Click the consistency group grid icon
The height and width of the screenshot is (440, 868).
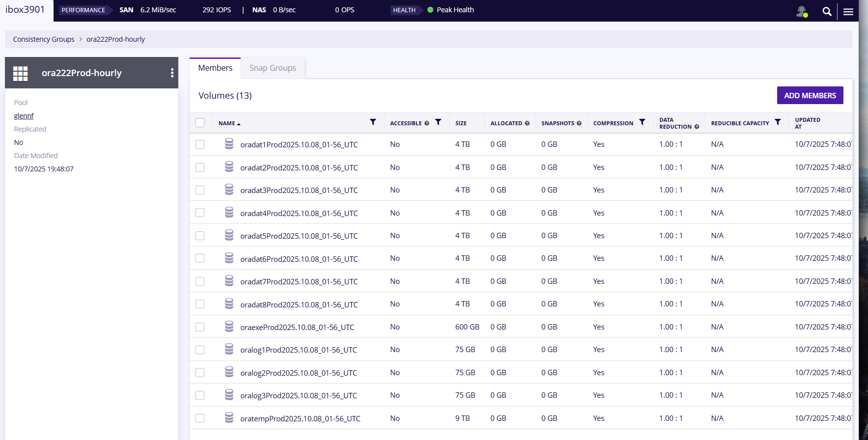point(20,74)
